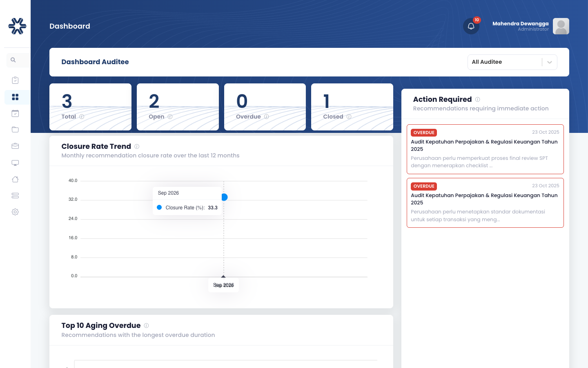Select the dashboard grid icon in sidebar

pos(15,97)
